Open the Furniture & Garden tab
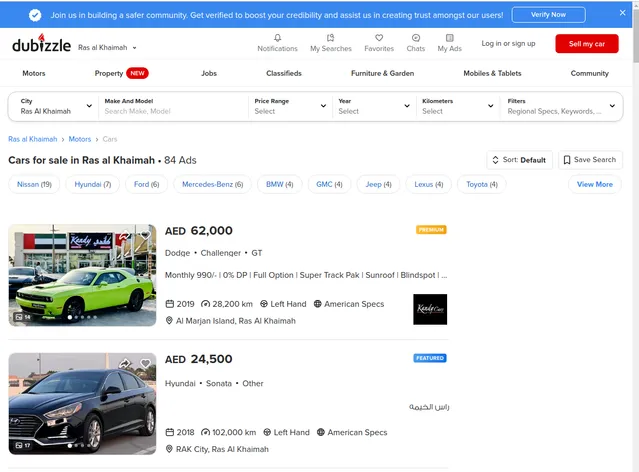 pos(382,73)
